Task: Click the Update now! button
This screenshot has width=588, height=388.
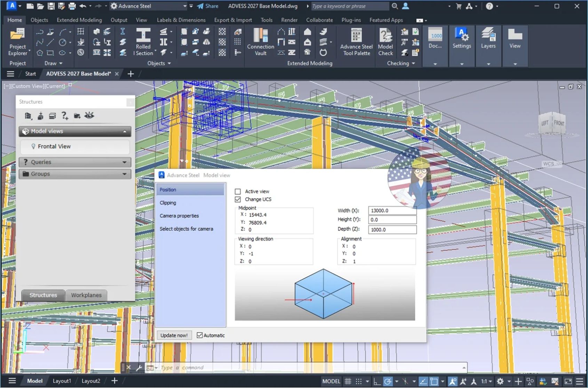Action: (174, 335)
